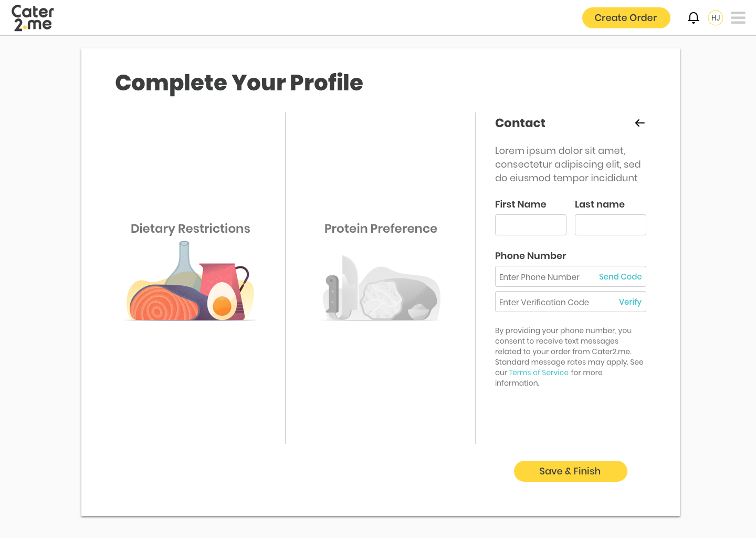Focus the Last name field
This screenshot has width=756, height=538.
[611, 225]
